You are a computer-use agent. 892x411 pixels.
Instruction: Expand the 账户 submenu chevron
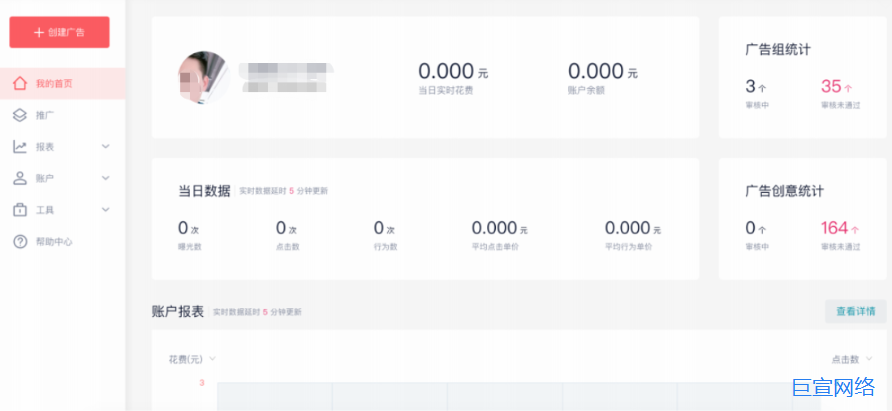pos(105,178)
